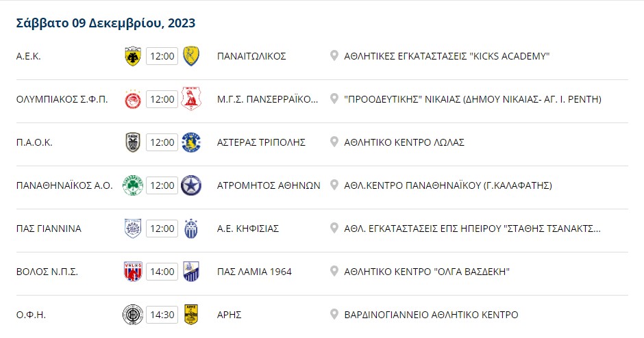Select the Atromitos star emblem

coord(191,185)
